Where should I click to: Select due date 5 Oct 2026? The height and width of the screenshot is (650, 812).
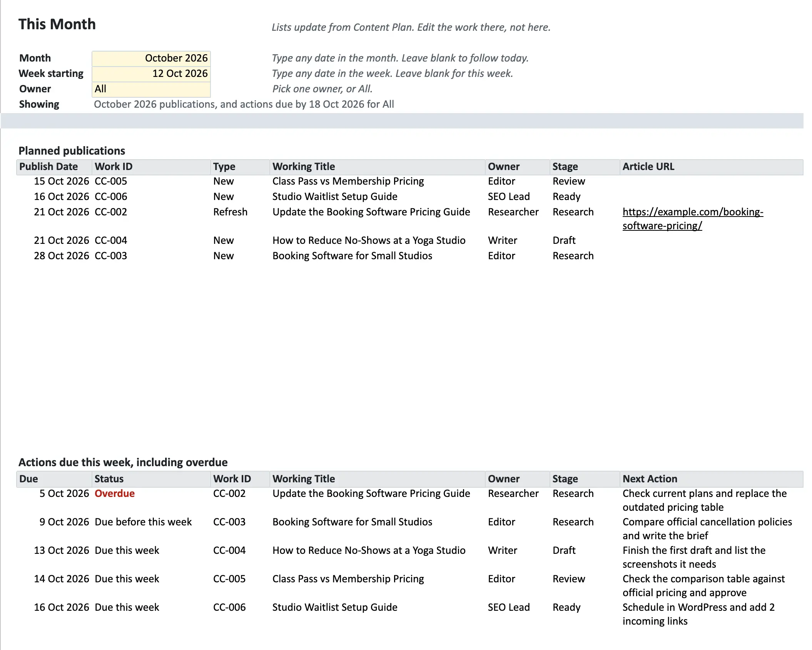click(64, 493)
